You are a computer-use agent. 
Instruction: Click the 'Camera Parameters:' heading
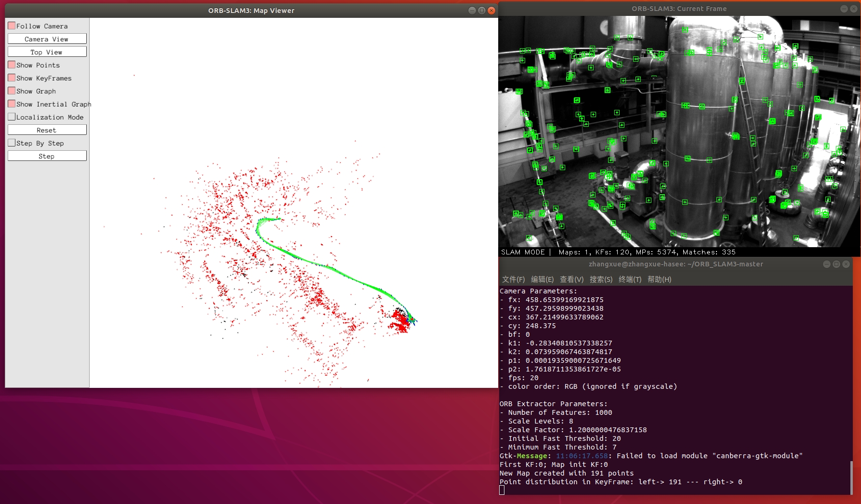(x=538, y=291)
